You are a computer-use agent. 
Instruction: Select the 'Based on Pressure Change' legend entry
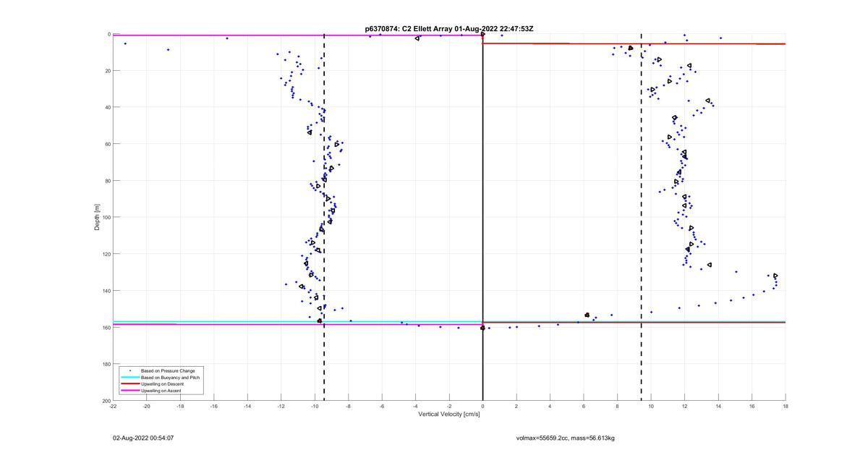[168, 371]
